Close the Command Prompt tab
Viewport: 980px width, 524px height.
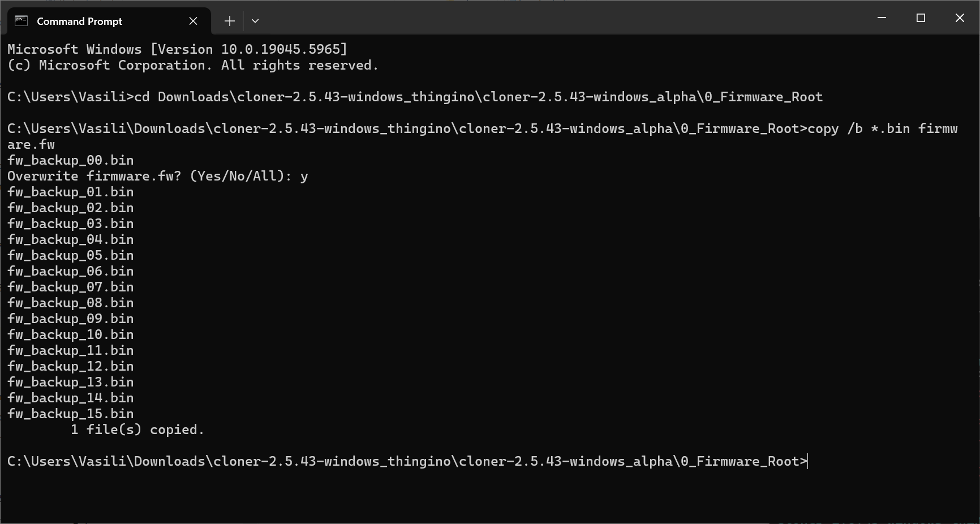pyautogui.click(x=193, y=21)
